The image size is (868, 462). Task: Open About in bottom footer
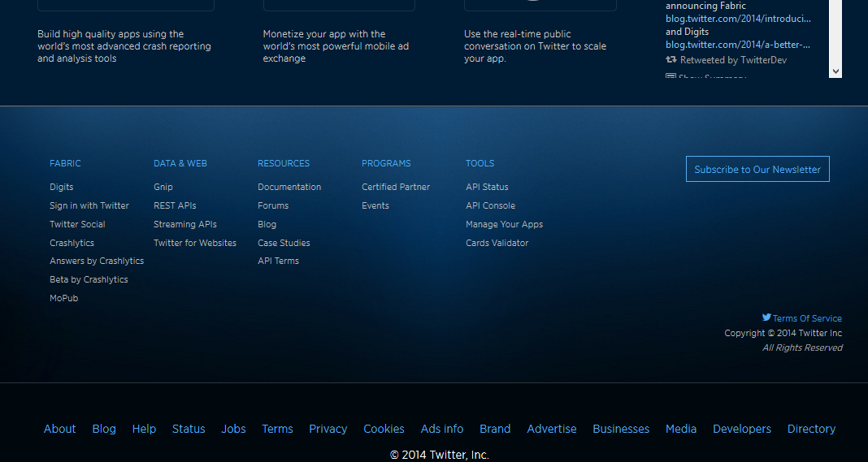pyautogui.click(x=60, y=429)
